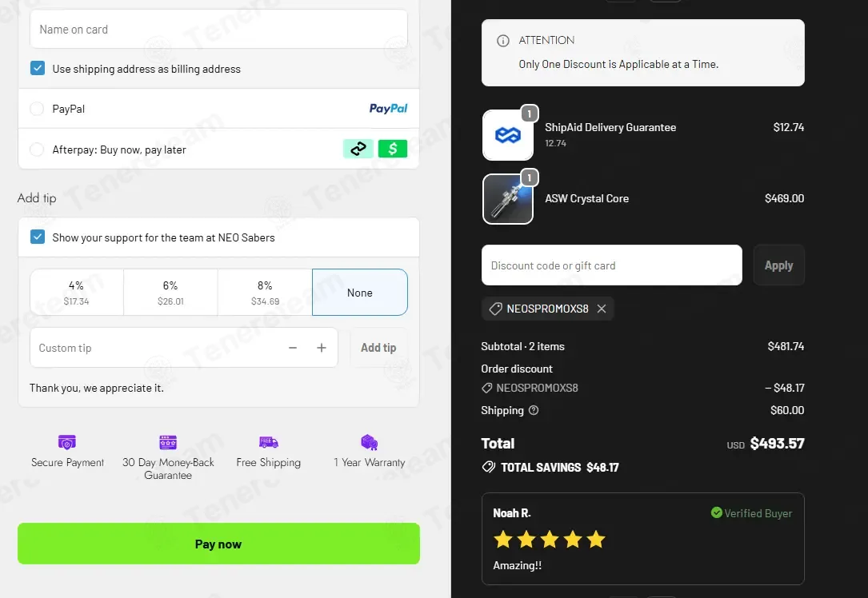Select Afterpay: Buy now, pay later option
This screenshot has height=598, width=868.
37,149
